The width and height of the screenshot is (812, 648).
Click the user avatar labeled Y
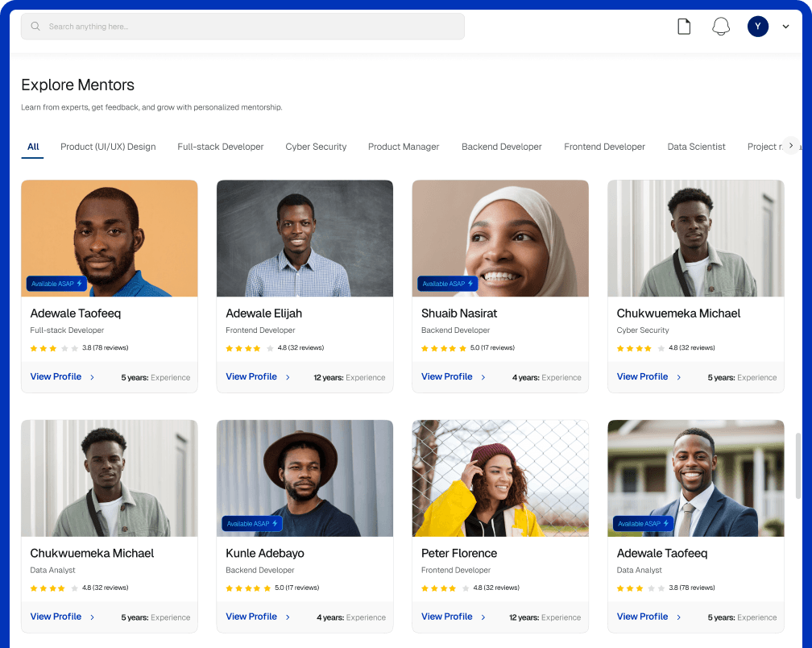point(757,27)
